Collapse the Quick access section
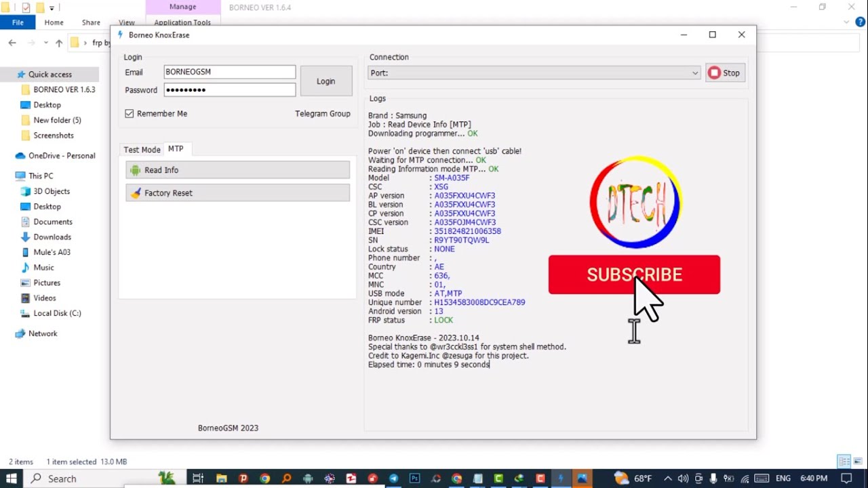Screen dimensions: 868x488 pyautogui.click(x=15, y=74)
